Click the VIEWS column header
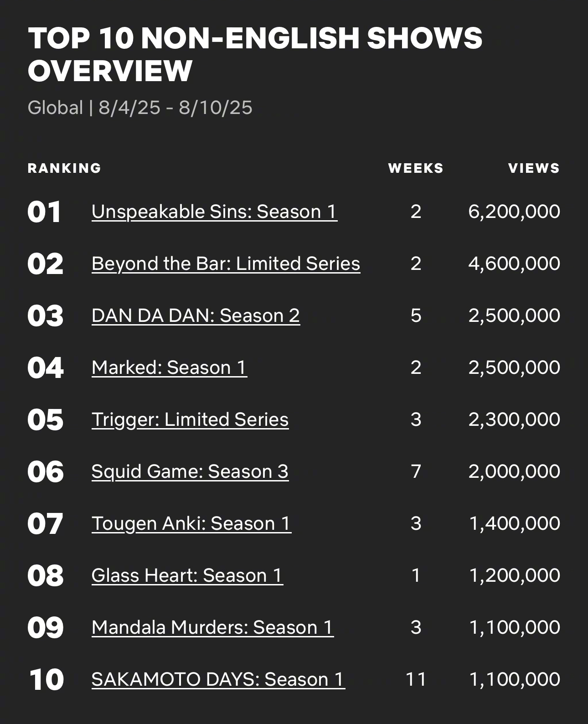Screen dimensions: 588x724 pos(534,168)
